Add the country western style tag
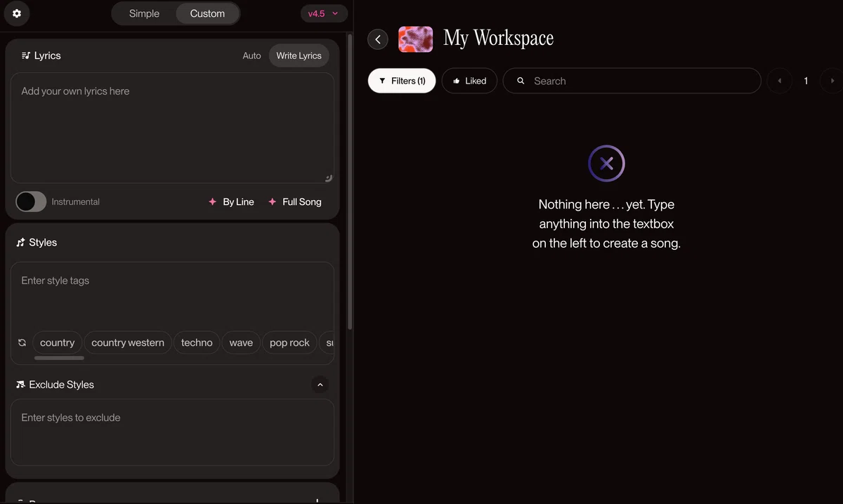This screenshot has width=843, height=504. pos(128,343)
